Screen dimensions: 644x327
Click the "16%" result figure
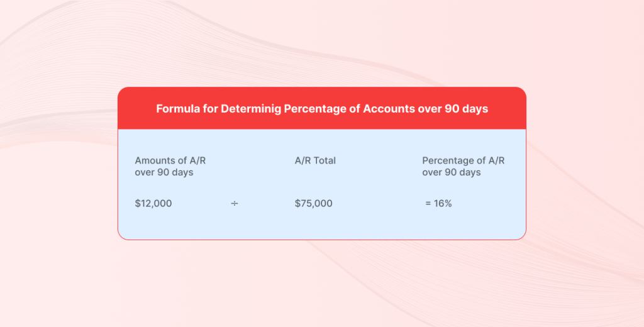point(443,204)
